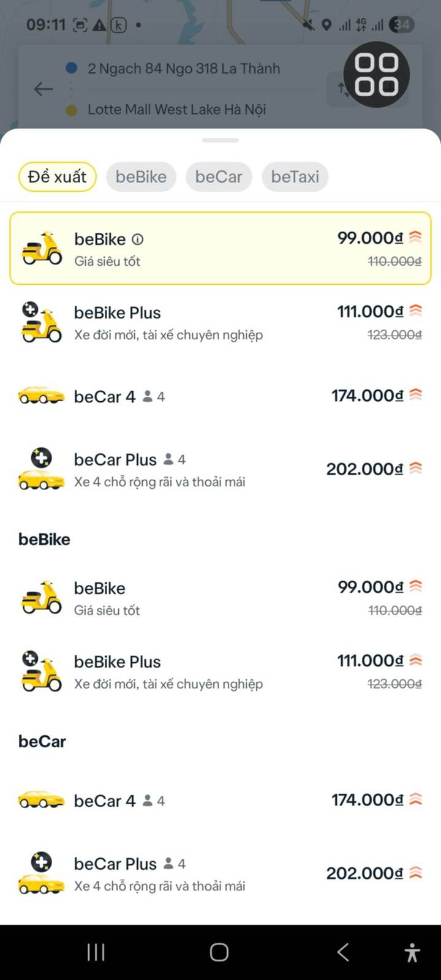Edit pickup address 2 Ngach 84 Ngo 318 La Thành
This screenshot has height=980, width=441.
pyautogui.click(x=184, y=69)
